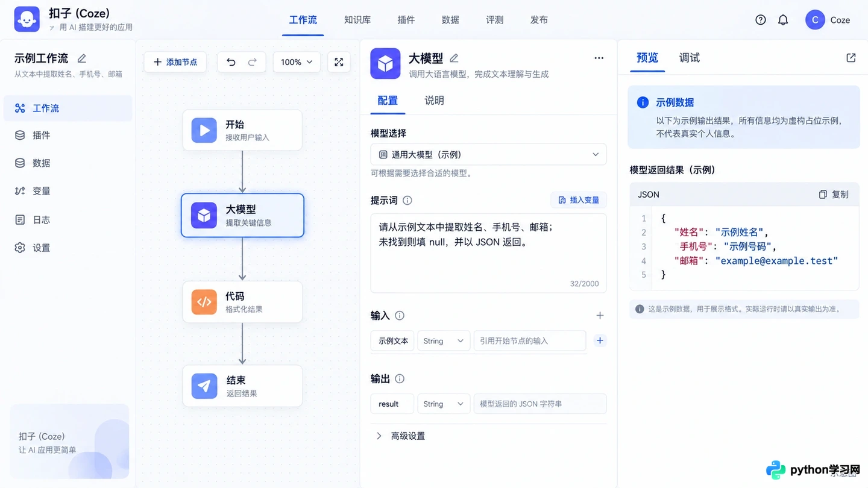Open the String type dropdown for result
This screenshot has width=868, height=488.
[444, 404]
